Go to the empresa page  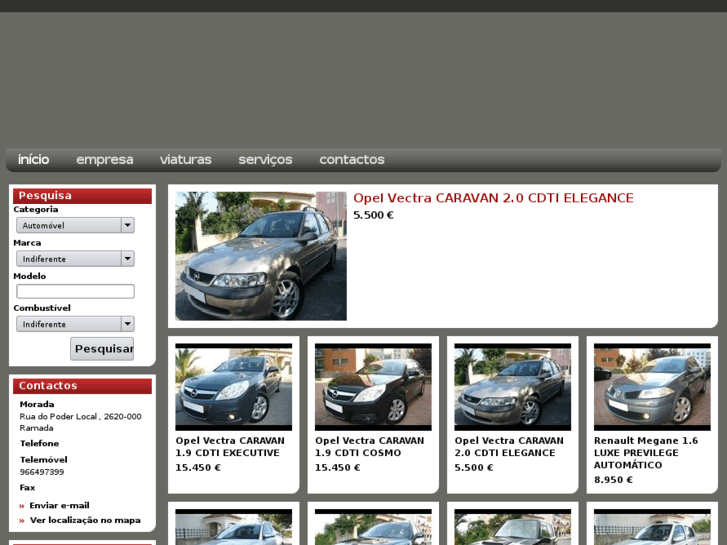pyautogui.click(x=105, y=160)
